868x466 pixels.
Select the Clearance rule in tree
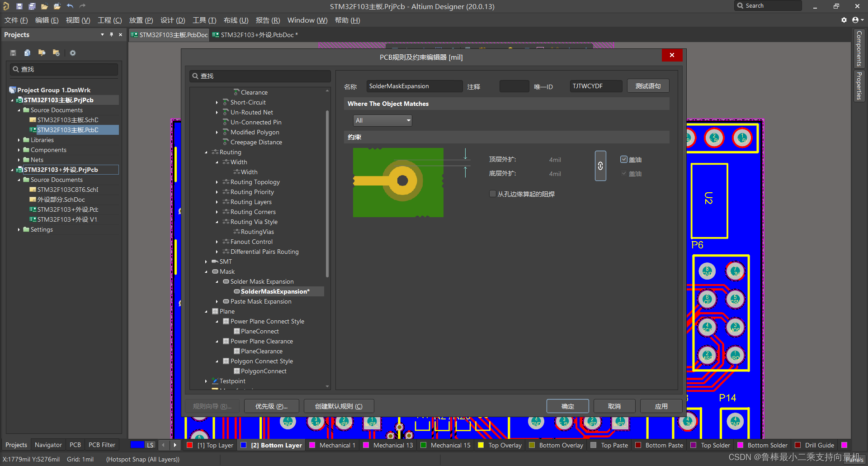[254, 92]
